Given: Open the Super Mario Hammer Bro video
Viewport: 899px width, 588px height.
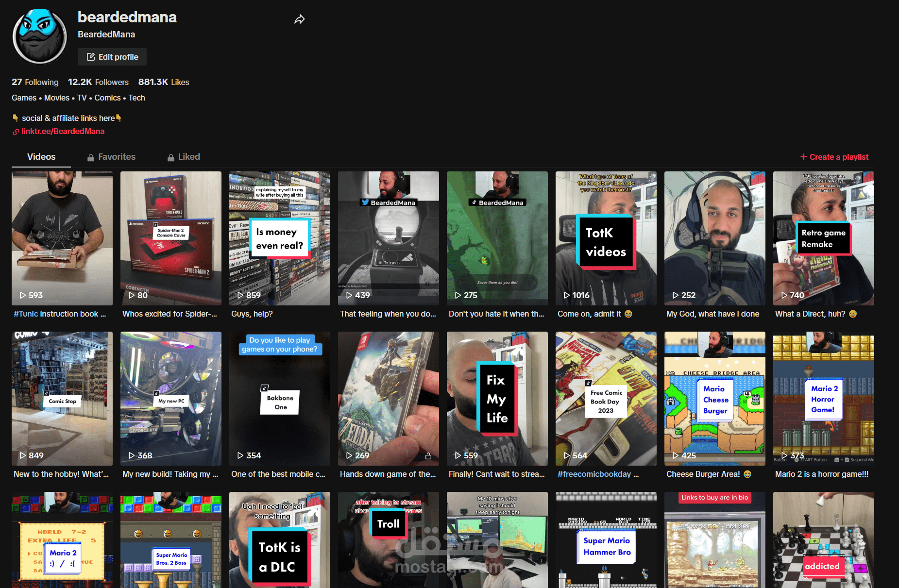Looking at the screenshot, I should coord(606,540).
